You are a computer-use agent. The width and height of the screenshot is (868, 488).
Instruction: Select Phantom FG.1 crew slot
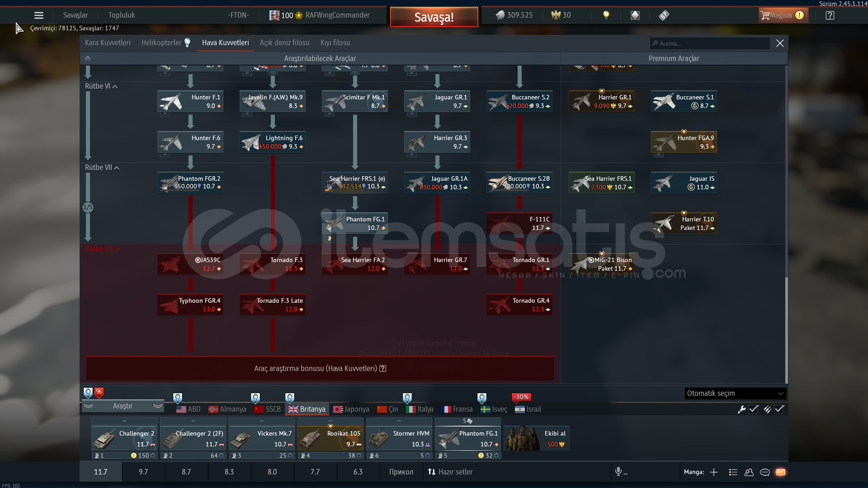tap(468, 439)
